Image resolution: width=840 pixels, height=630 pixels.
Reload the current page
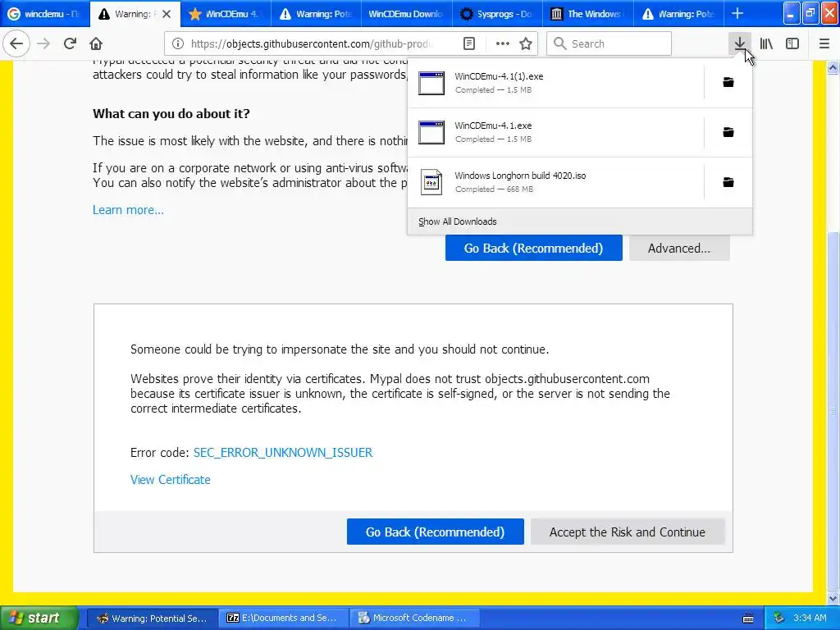coord(70,44)
